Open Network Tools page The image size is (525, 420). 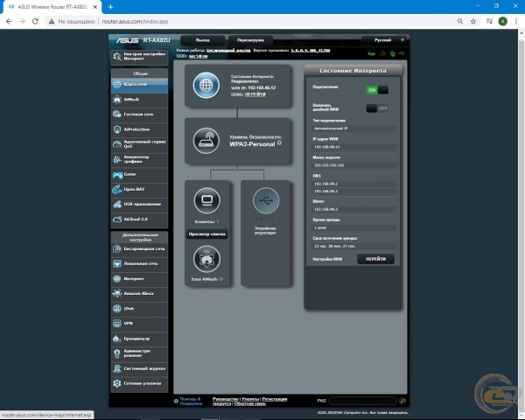point(139,383)
